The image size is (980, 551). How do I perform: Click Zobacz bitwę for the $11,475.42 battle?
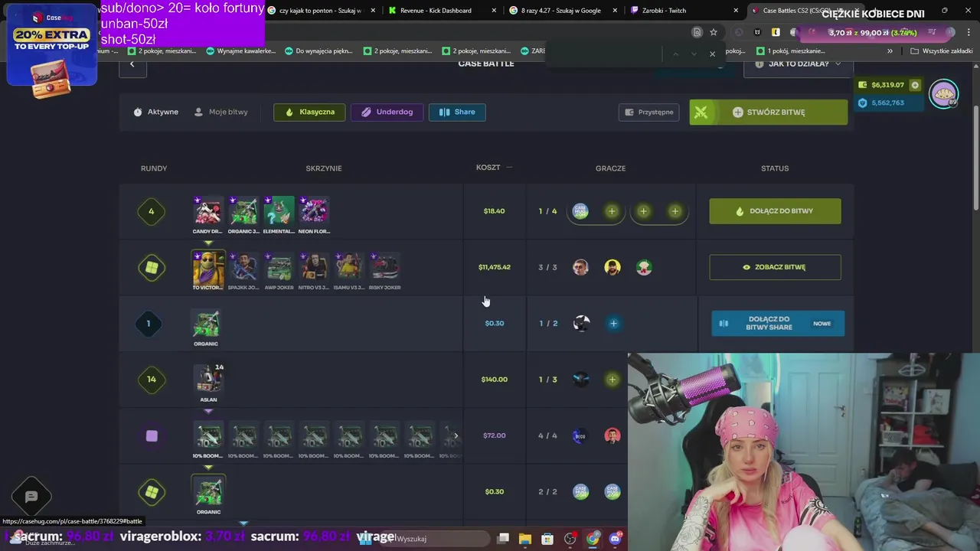775,267
